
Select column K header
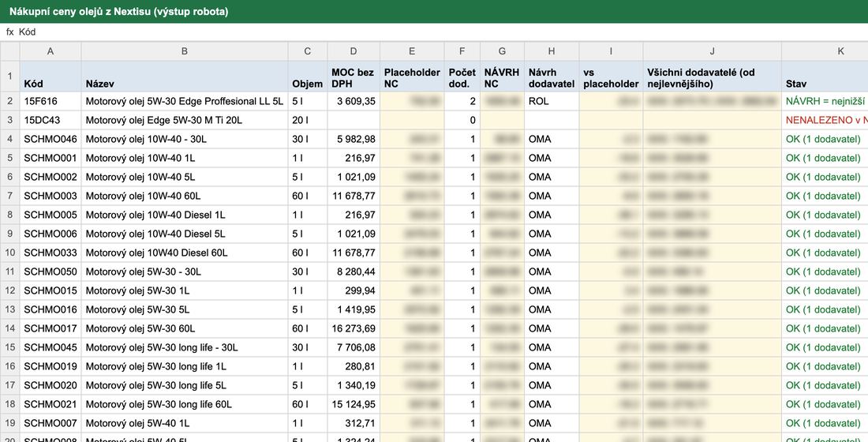click(x=825, y=51)
